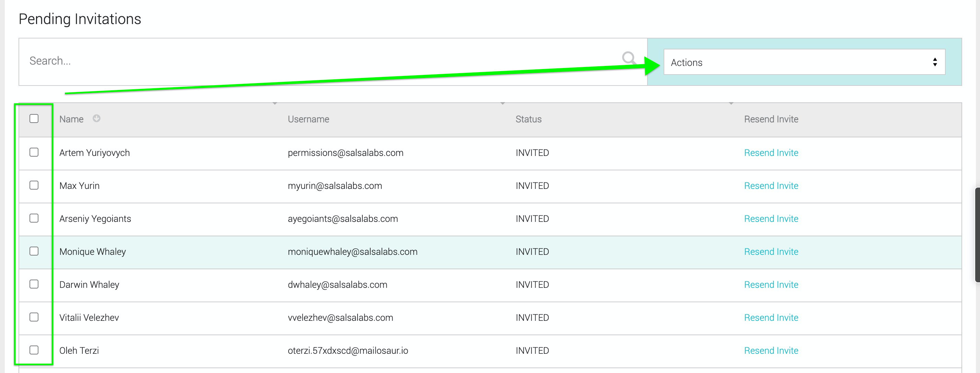Sort by the Name column header
The width and height of the screenshot is (980, 373).
(x=71, y=119)
